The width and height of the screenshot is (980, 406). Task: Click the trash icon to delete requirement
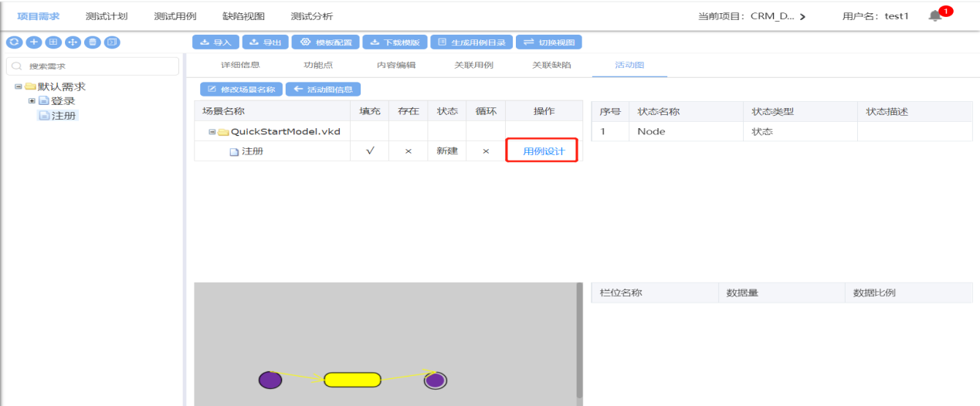pyautogui.click(x=93, y=42)
